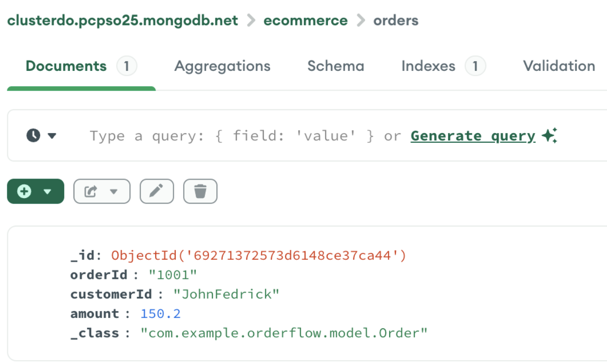Click the pencil icon to edit the document
This screenshot has width=607, height=364.
click(157, 191)
